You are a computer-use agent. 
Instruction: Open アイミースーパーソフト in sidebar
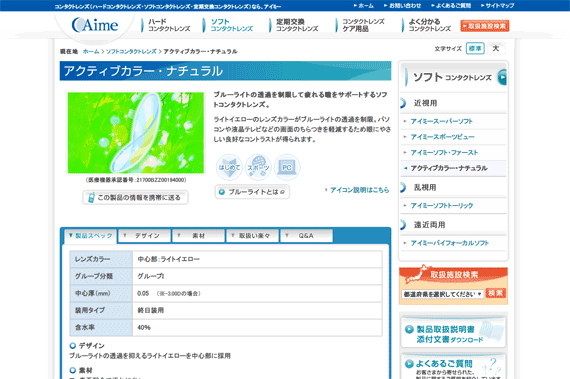click(x=441, y=121)
